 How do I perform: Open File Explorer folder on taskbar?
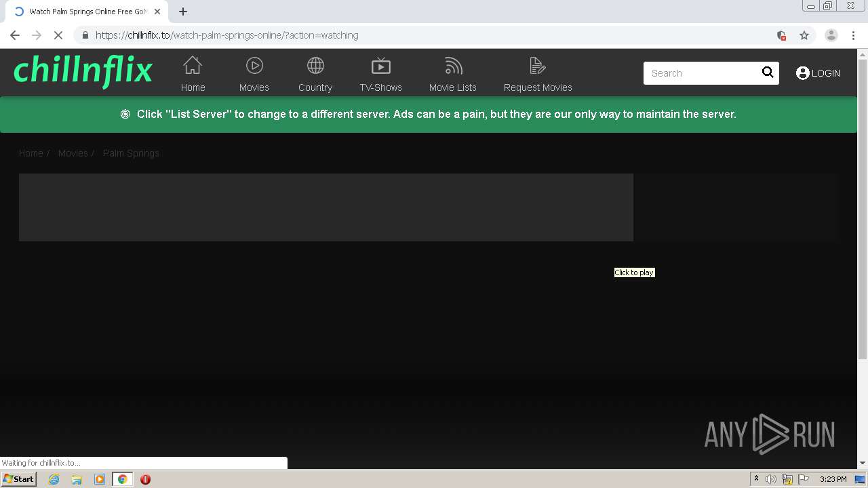(x=77, y=479)
